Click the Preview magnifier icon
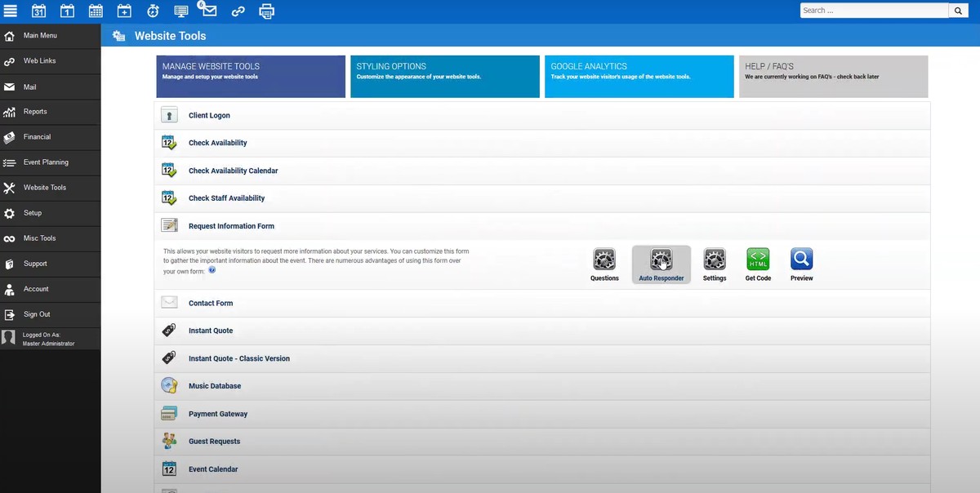980x493 pixels. (x=800, y=260)
